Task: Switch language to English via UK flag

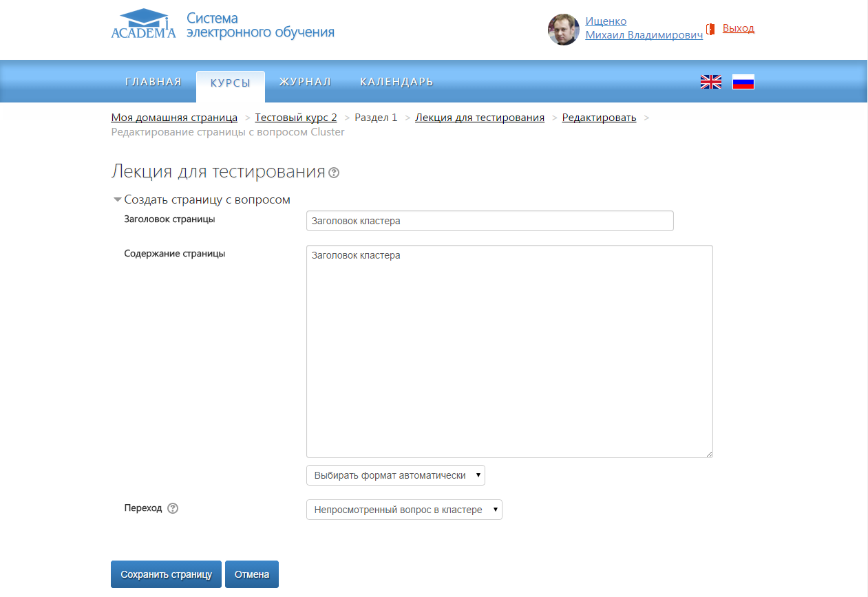Action: click(x=710, y=82)
